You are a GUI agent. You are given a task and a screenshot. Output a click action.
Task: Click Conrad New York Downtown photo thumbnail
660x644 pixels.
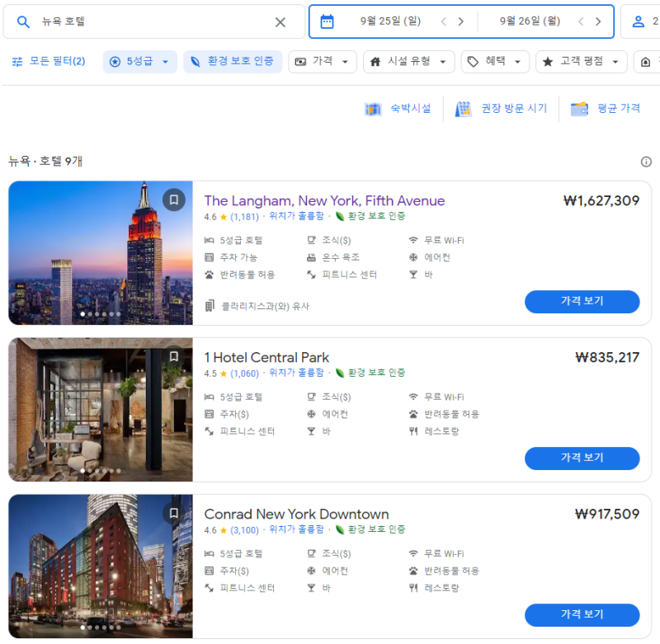click(101, 566)
